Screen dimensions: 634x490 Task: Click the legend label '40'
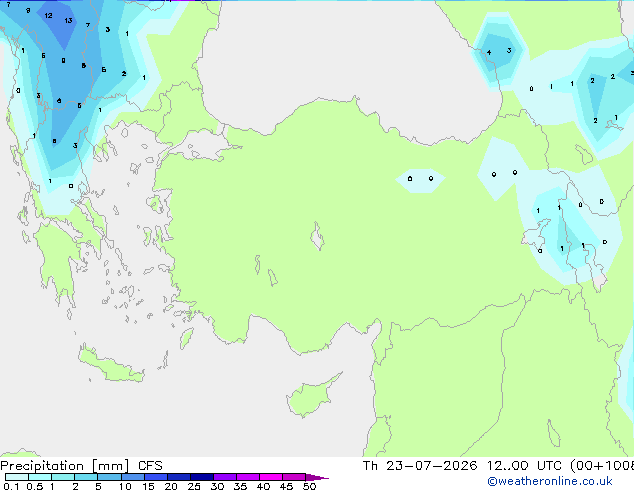(263, 486)
